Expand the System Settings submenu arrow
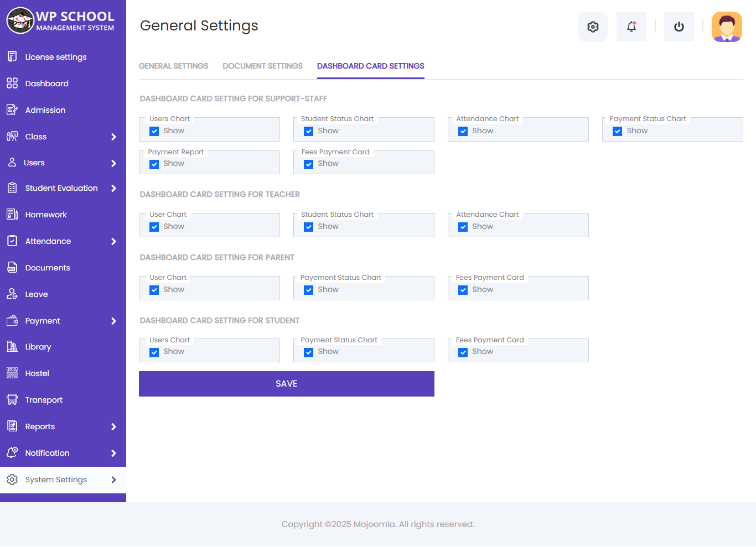Screen dimensions: 756x547 tap(113, 480)
